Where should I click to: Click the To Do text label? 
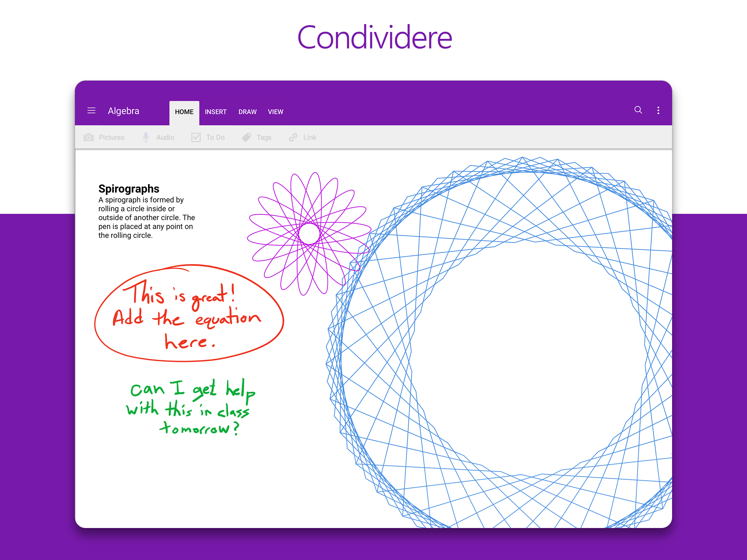215,138
